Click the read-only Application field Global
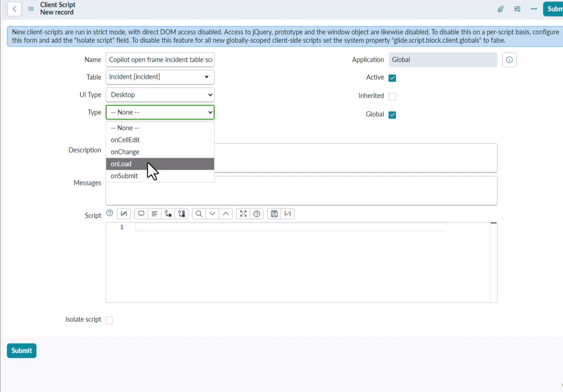The image size is (563, 392). point(443,59)
